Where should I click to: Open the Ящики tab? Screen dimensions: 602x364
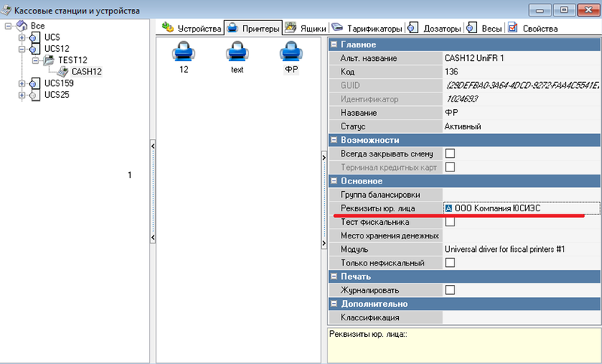306,28
